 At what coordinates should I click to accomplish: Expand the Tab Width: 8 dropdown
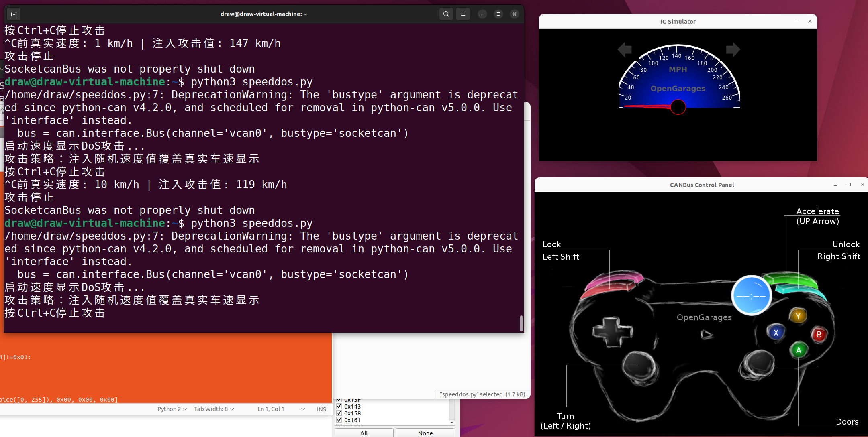point(214,409)
